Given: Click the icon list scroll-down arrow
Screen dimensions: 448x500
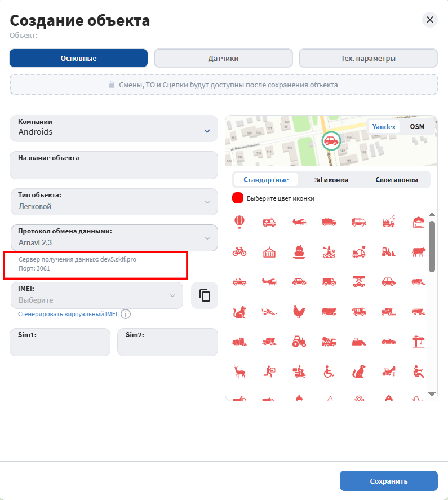Looking at the screenshot, I should [432, 395].
